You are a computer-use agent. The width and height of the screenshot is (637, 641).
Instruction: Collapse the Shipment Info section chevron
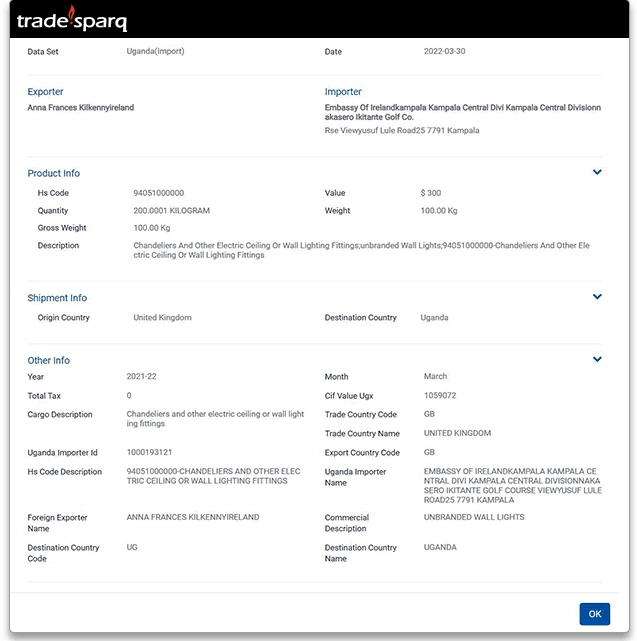(x=597, y=297)
